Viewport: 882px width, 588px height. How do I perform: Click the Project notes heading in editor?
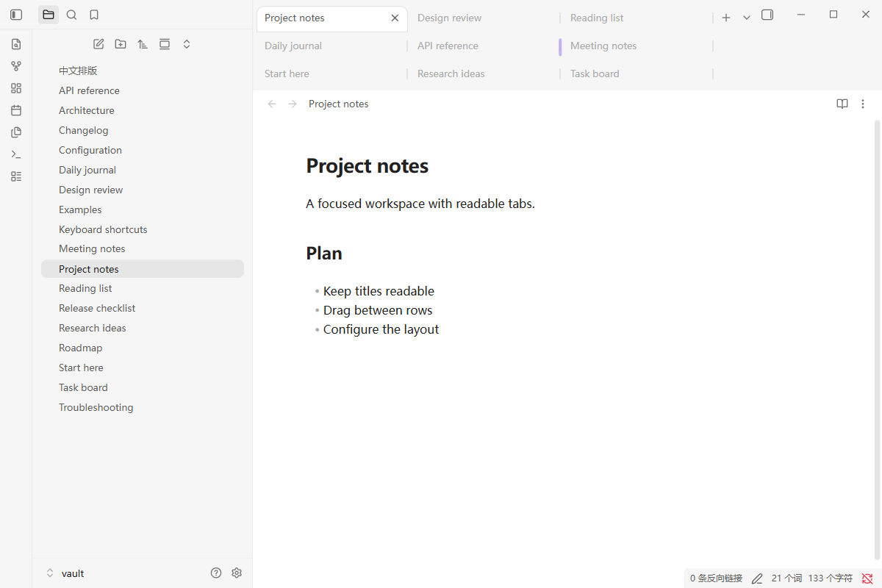pos(367,165)
